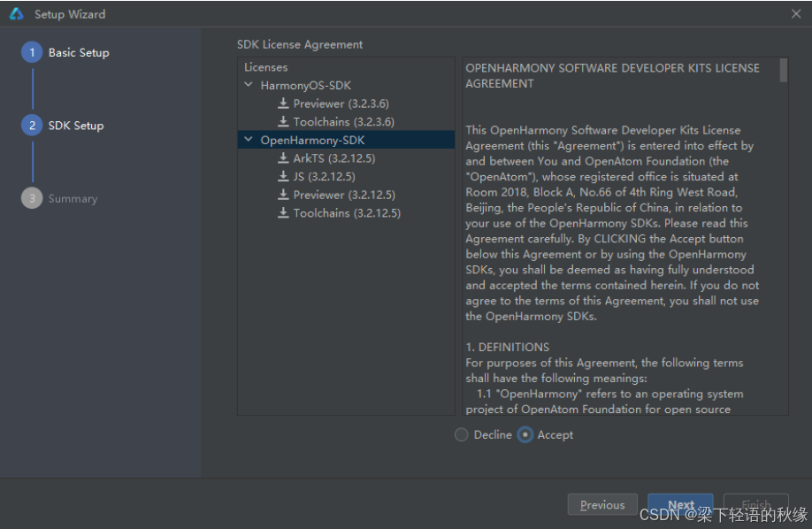Select Toolchains (3.2.3.6) license item
812x529 pixels.
click(x=344, y=122)
